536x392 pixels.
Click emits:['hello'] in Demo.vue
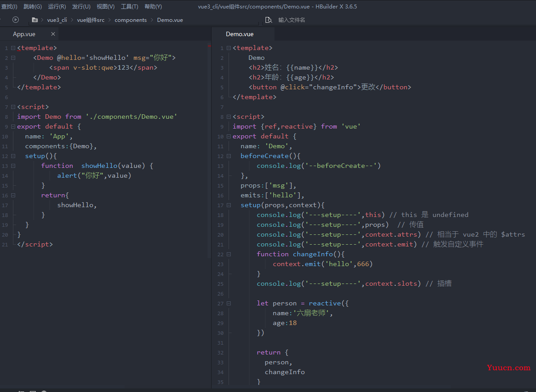[273, 195]
